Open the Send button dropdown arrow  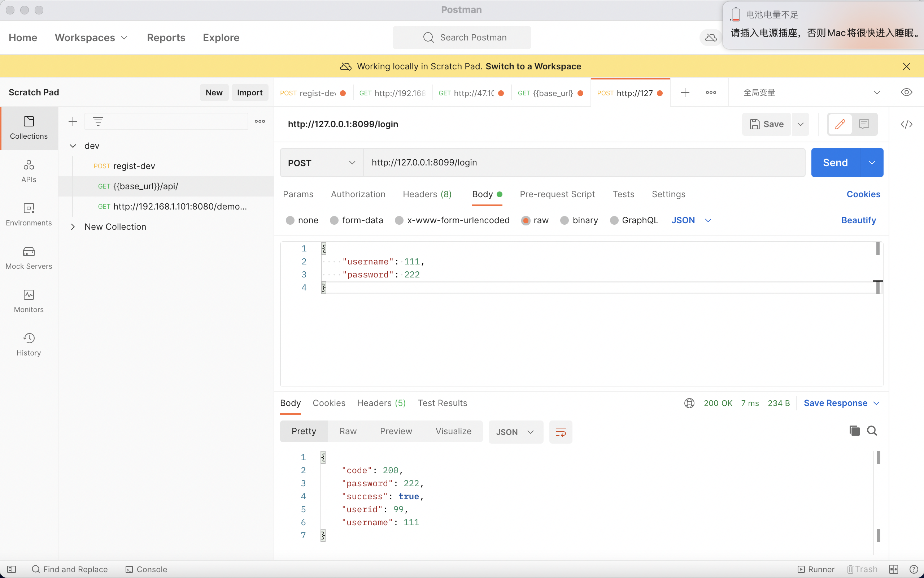pyautogui.click(x=872, y=163)
